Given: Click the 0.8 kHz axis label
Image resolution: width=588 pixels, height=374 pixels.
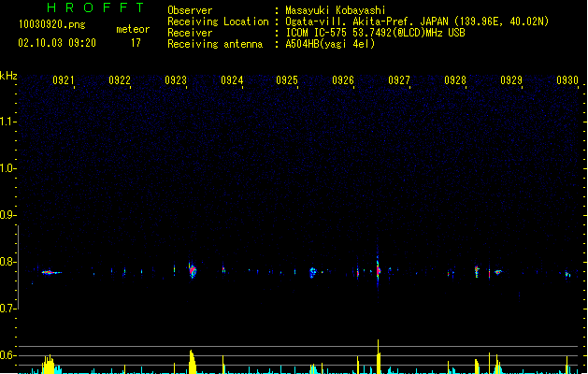Looking at the screenshot, I should click(x=7, y=262).
